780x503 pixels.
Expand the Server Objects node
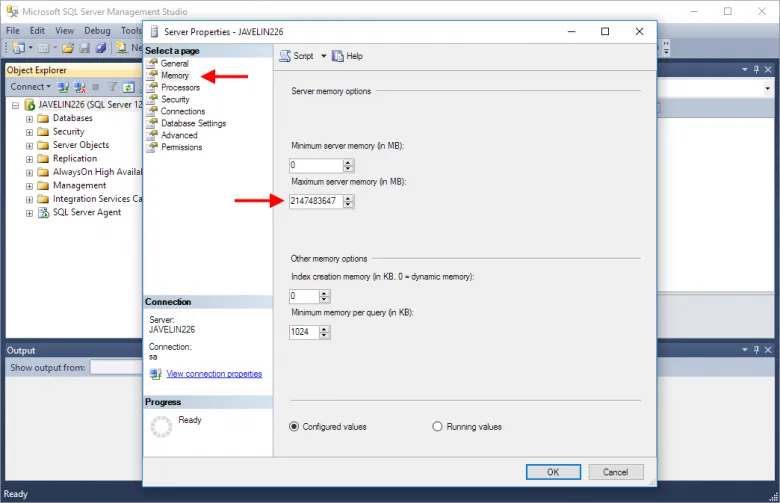click(x=29, y=146)
